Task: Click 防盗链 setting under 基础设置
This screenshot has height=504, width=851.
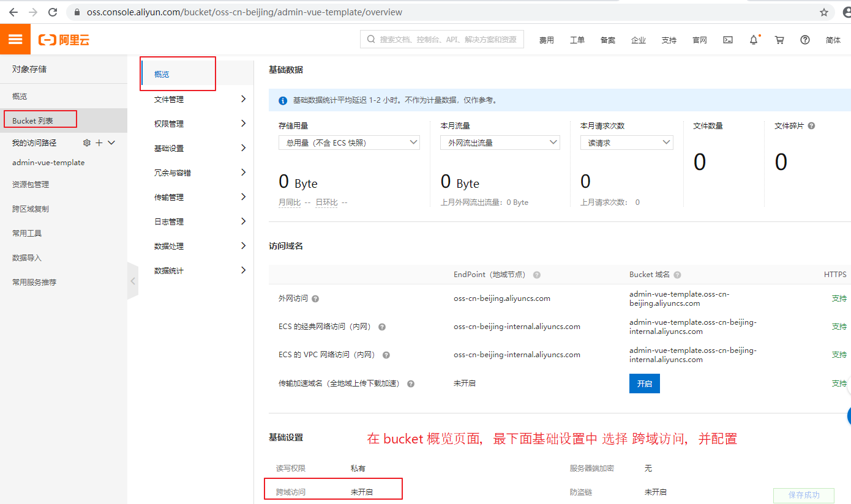Action: 581,492
